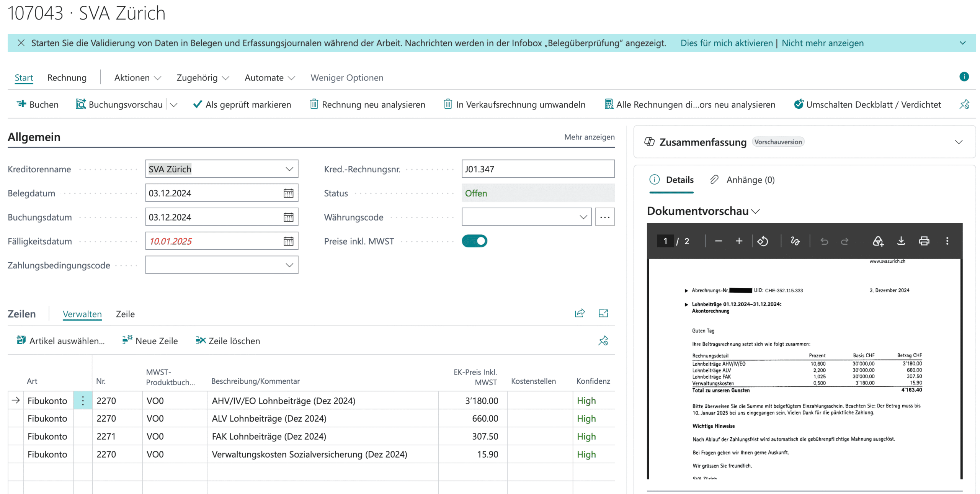Switch to the Details tab
Viewport: 980px width, 494px height.
671,180
